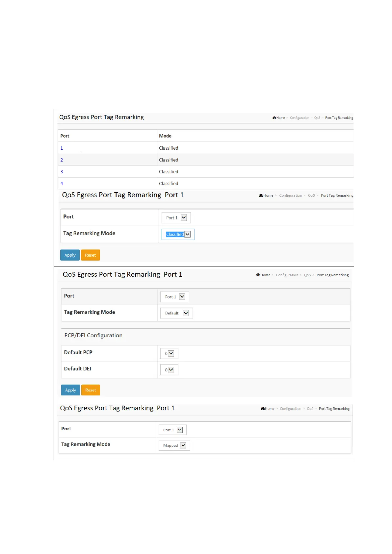The height and width of the screenshot is (554, 392).
Task: Click Apply under the Classified mode form
Action: (x=70, y=255)
